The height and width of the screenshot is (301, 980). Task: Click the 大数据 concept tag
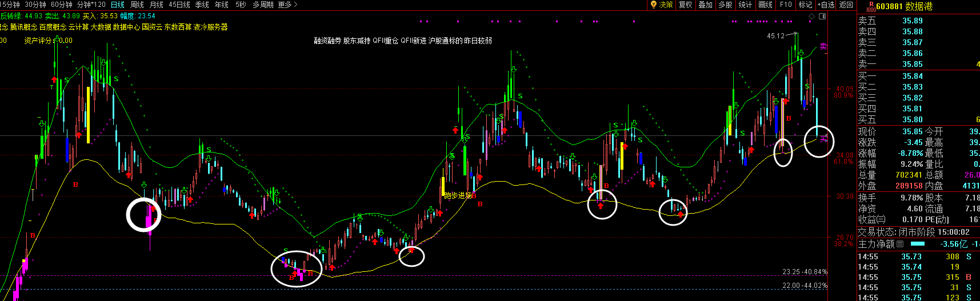101,27
